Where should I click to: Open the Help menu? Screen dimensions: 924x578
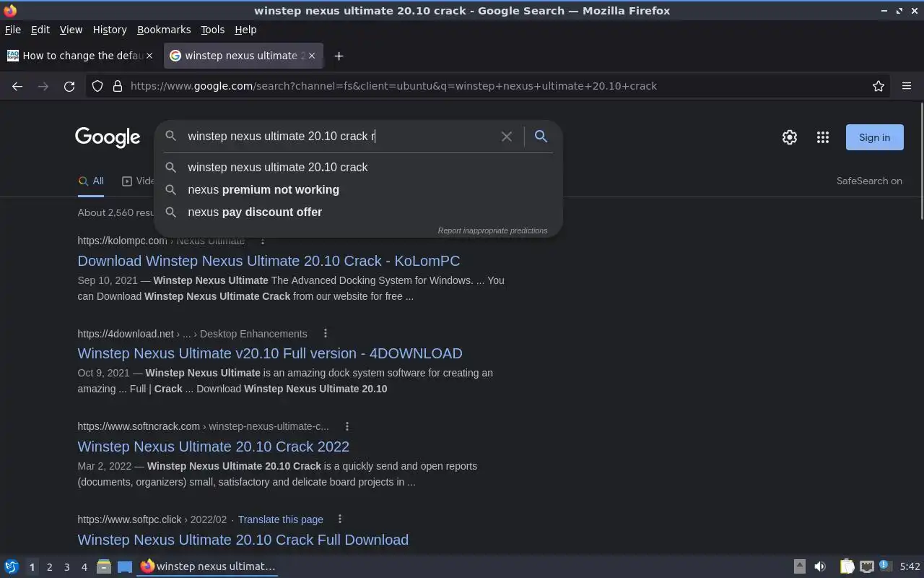(245, 30)
